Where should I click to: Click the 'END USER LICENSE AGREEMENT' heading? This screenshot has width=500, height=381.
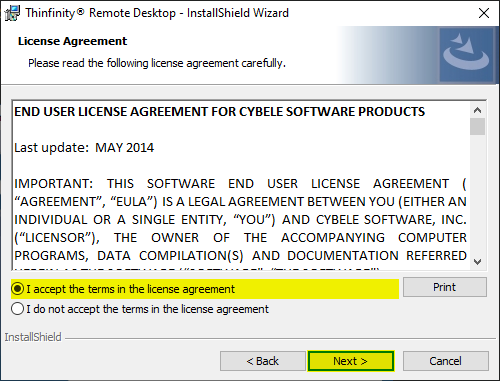(x=219, y=112)
